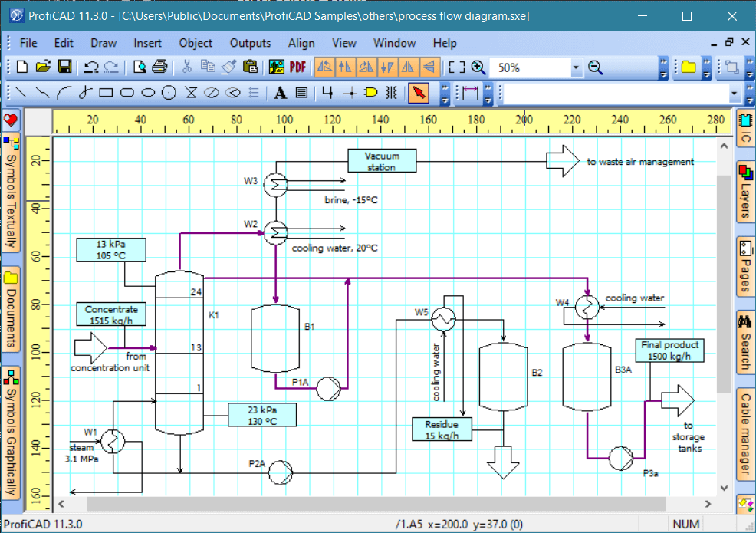
Task: Click the Vacuum station box in diagram
Action: click(x=381, y=161)
